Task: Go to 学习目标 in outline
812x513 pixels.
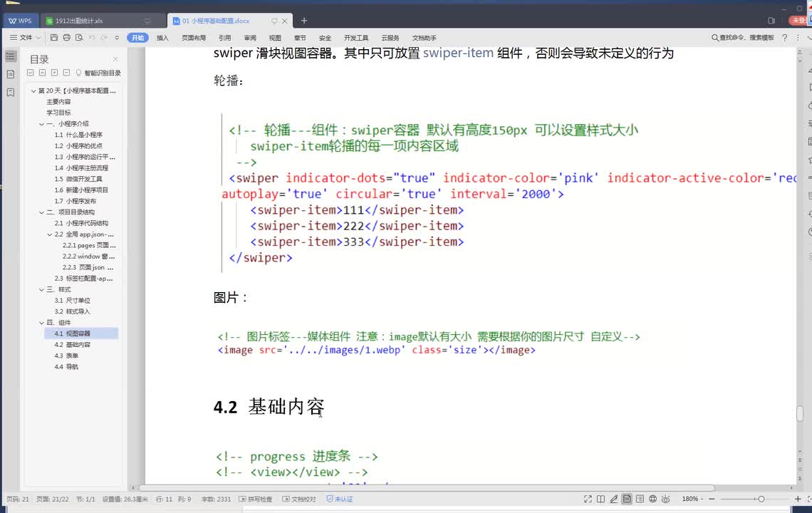Action: pos(58,113)
